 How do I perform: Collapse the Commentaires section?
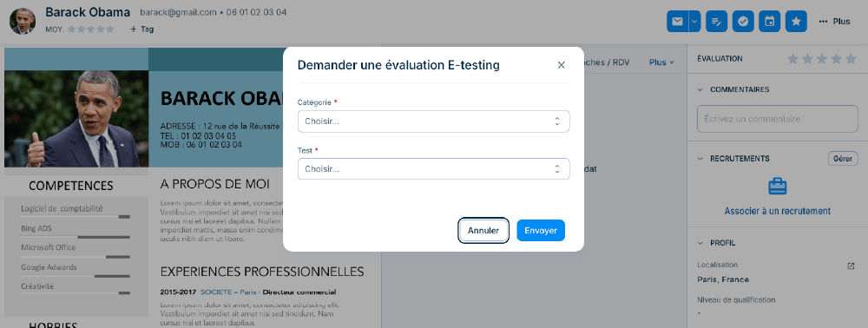coord(700,89)
